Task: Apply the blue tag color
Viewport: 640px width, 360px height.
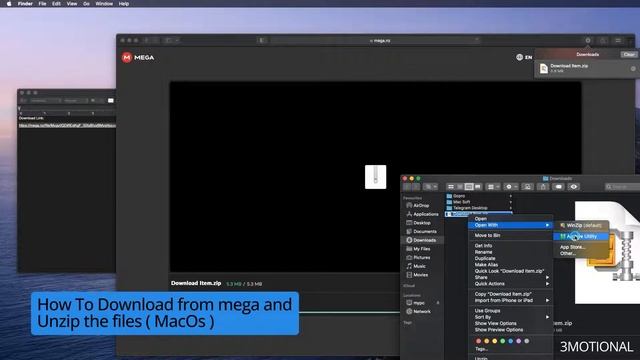Action: pos(511,341)
